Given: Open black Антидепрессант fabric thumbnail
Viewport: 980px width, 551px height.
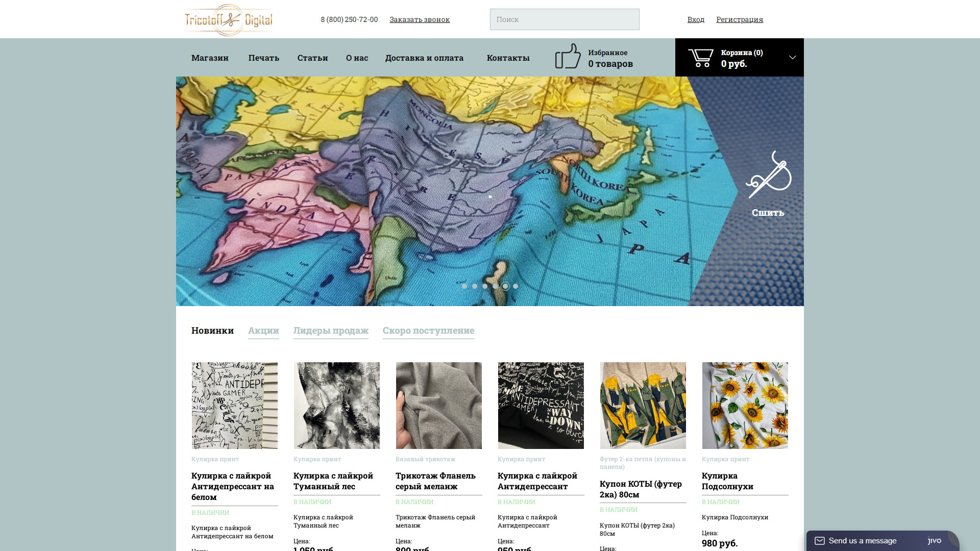Looking at the screenshot, I should 541,406.
